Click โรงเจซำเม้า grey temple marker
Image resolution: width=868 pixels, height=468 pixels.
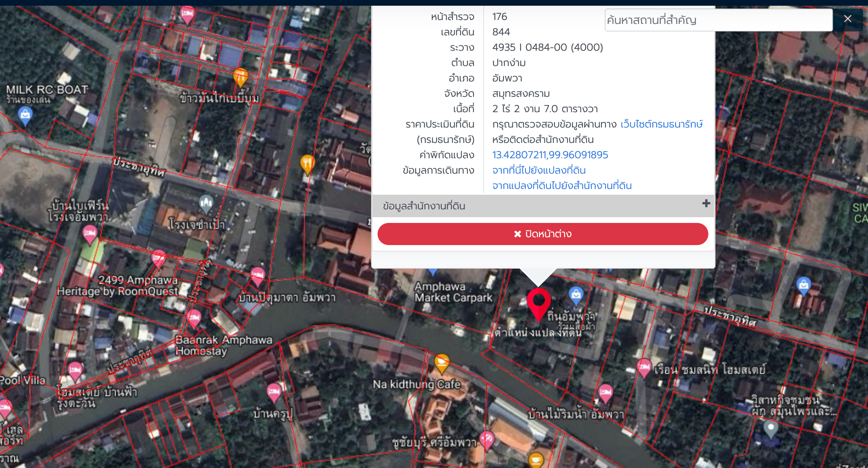pyautogui.click(x=206, y=204)
